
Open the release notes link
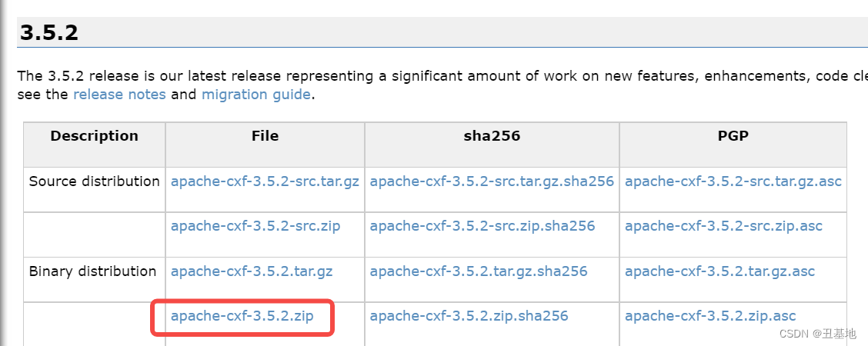pyautogui.click(x=119, y=95)
